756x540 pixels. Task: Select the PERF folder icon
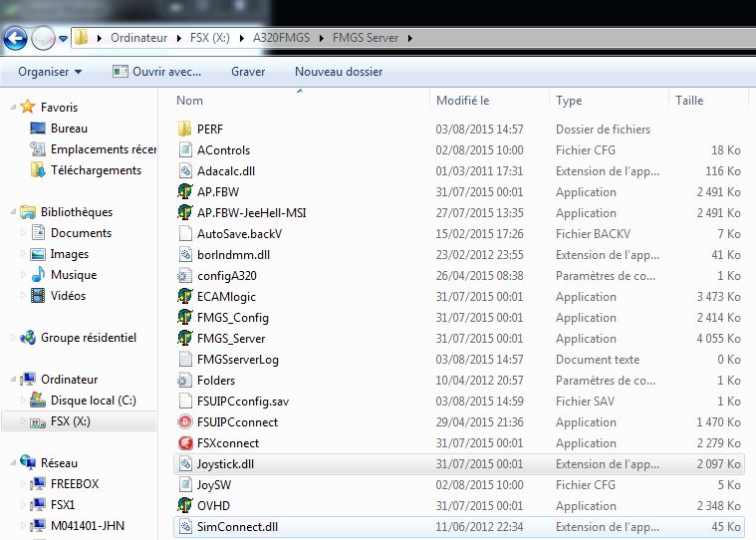(185, 129)
